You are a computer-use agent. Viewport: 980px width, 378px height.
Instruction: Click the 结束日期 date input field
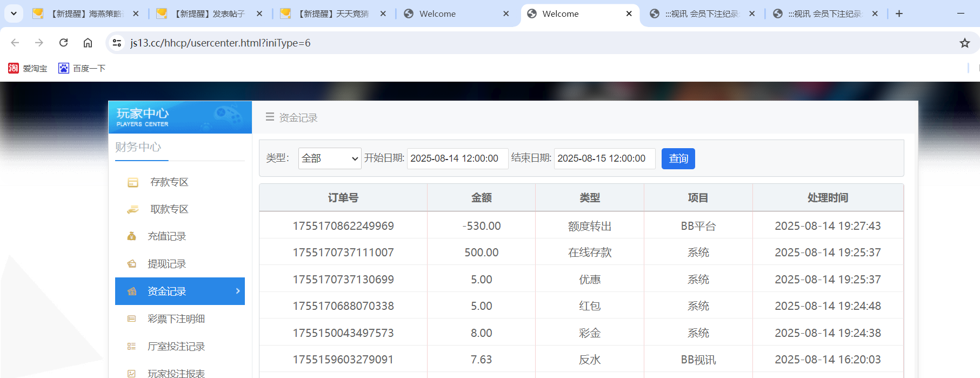(x=604, y=158)
